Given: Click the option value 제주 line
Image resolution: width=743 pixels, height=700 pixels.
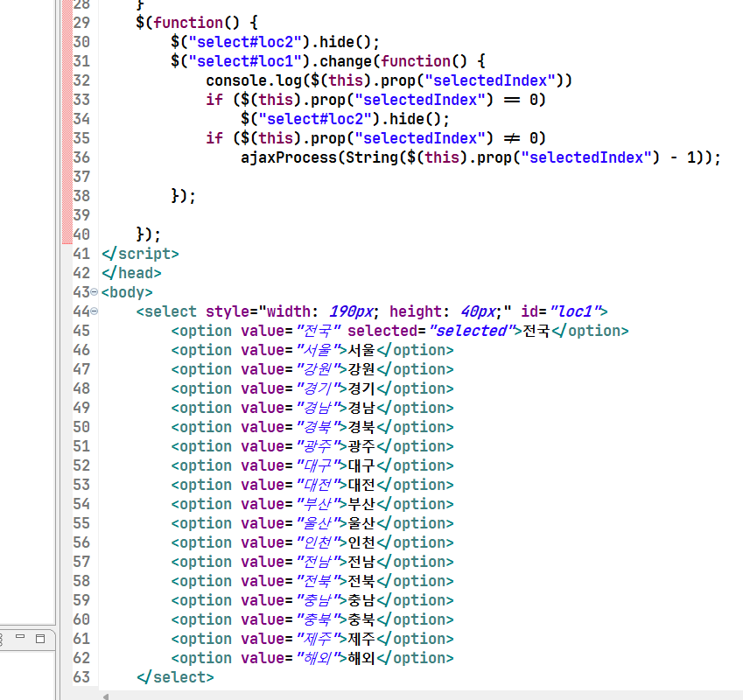Looking at the screenshot, I should coord(312,639).
